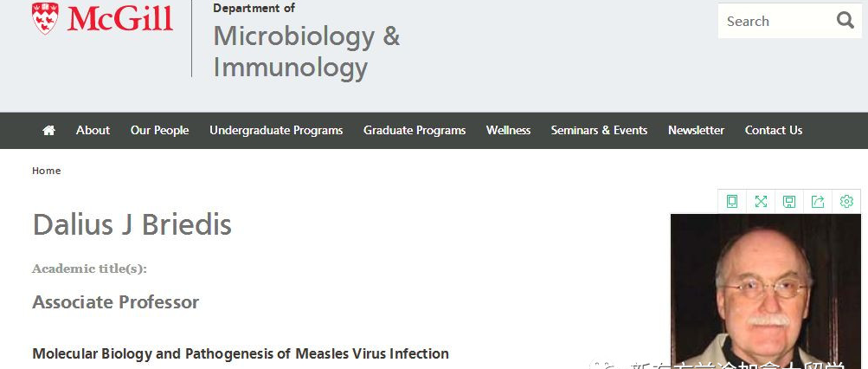Click the search magnifier icon

pos(845,21)
